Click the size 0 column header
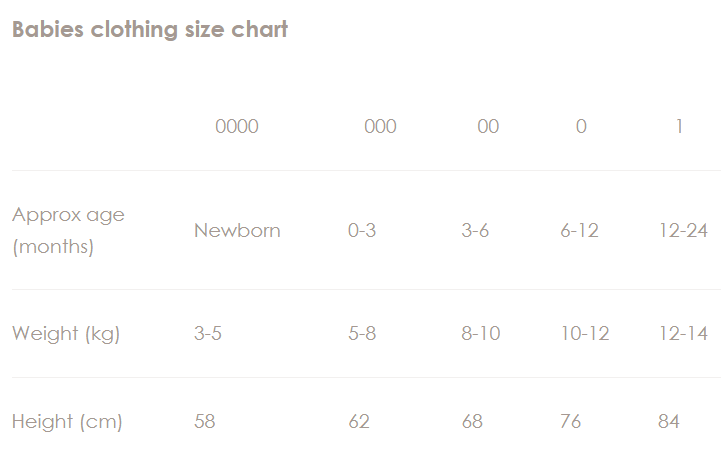 581,126
